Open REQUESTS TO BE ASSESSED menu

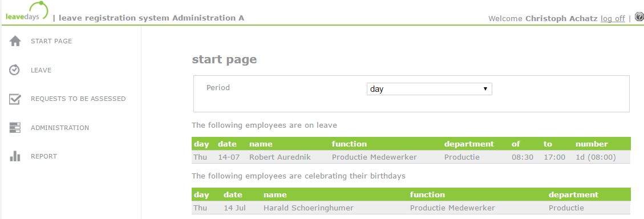[x=78, y=99]
